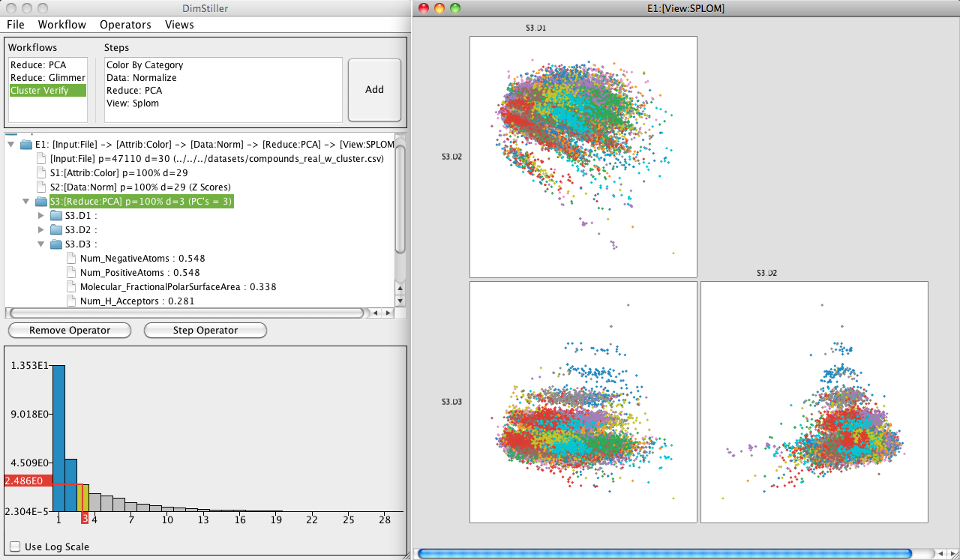Viewport: 960px width, 560px height.
Task: Select the View: Splom step
Action: (x=133, y=103)
